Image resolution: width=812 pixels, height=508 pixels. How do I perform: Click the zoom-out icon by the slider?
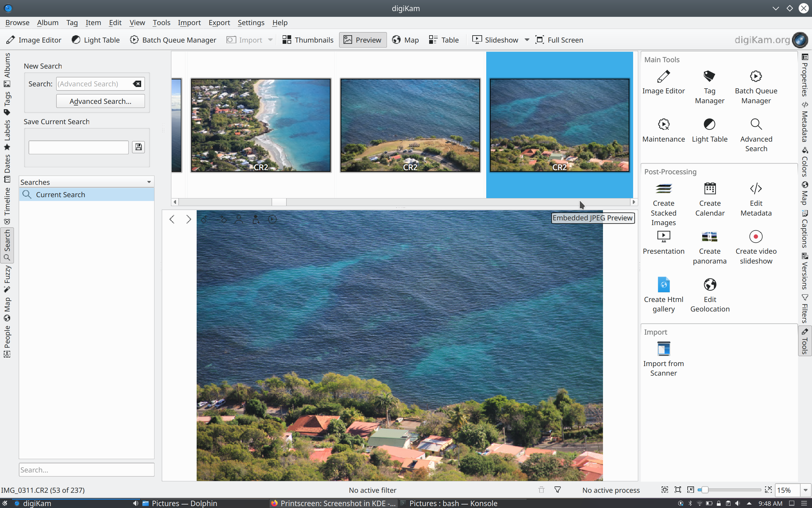tap(691, 490)
